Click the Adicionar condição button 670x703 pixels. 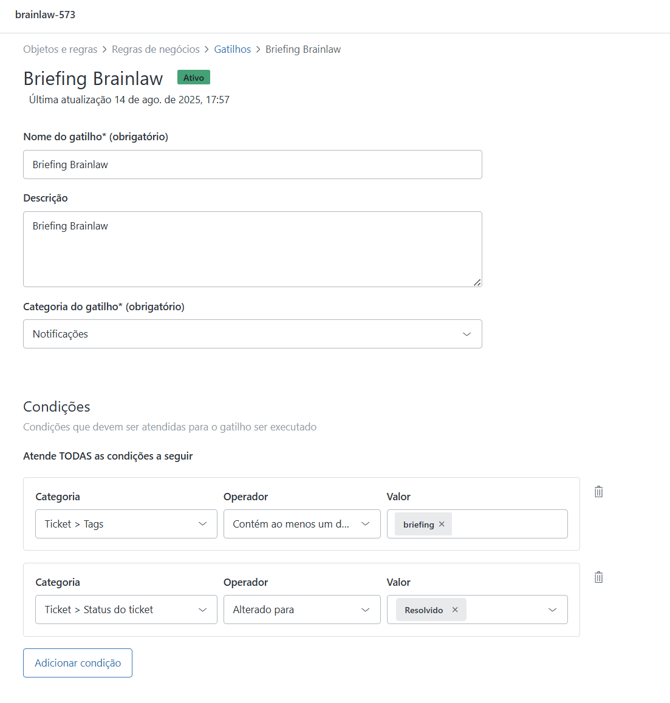(78, 663)
